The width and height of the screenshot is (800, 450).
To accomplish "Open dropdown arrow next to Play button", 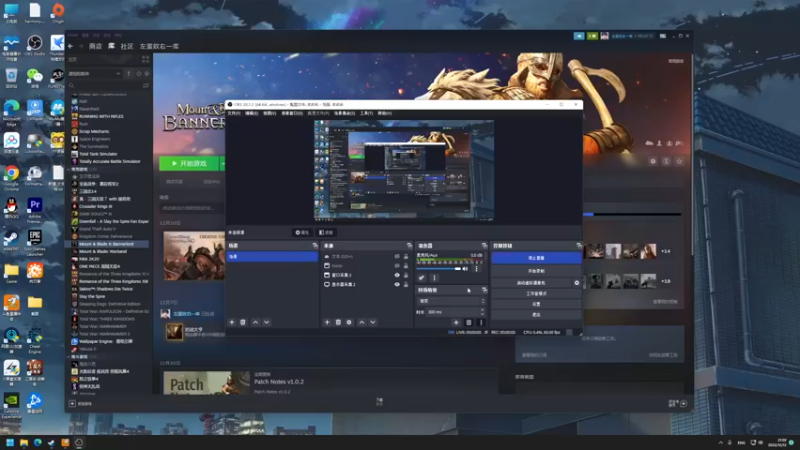I will tap(222, 163).
